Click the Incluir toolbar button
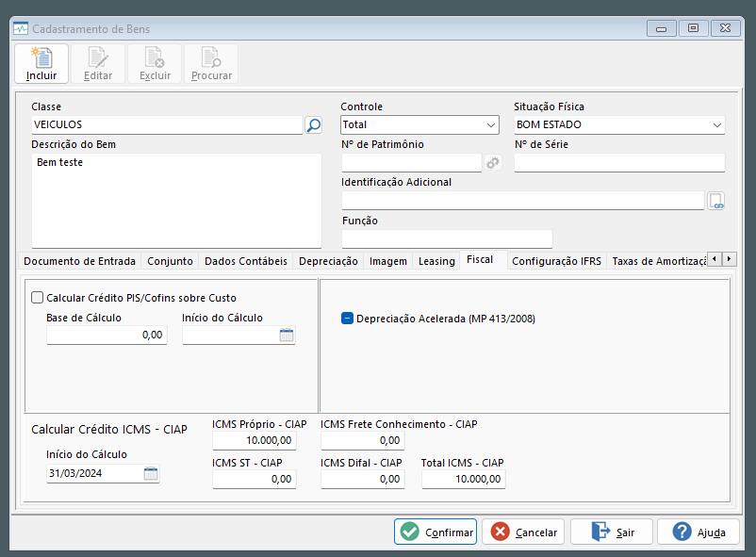The height and width of the screenshot is (557, 756). [41, 64]
